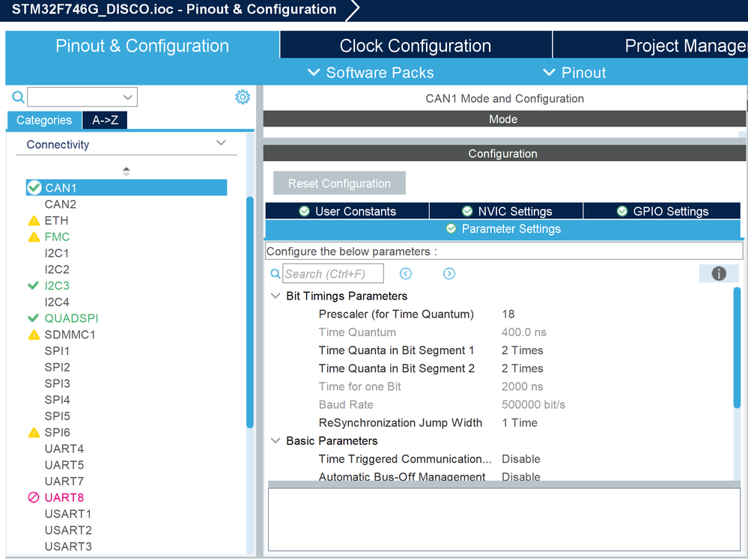This screenshot has height=560, width=748.
Task: Click the green check beside I2C3
Action: click(33, 285)
